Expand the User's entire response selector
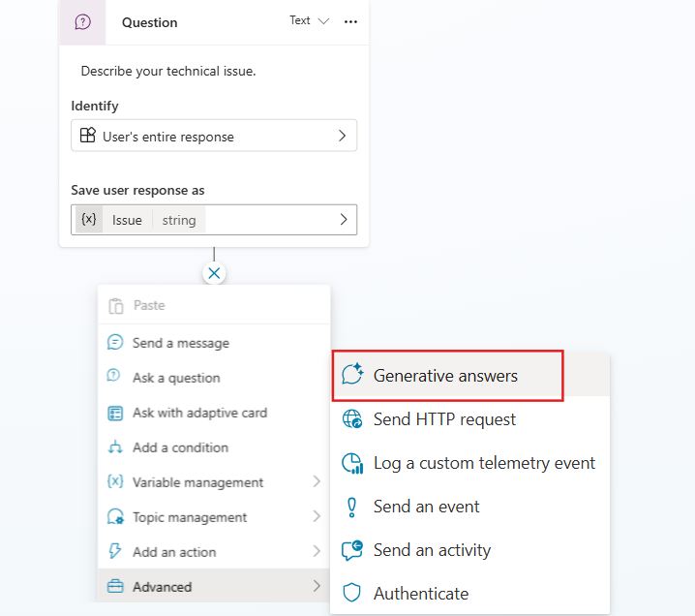The width and height of the screenshot is (695, 616). point(342,137)
